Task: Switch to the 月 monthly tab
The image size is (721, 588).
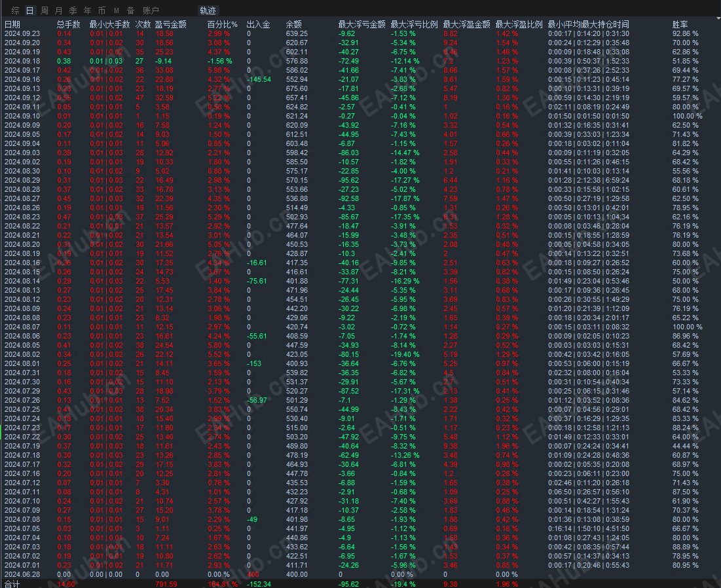Action: pos(59,10)
